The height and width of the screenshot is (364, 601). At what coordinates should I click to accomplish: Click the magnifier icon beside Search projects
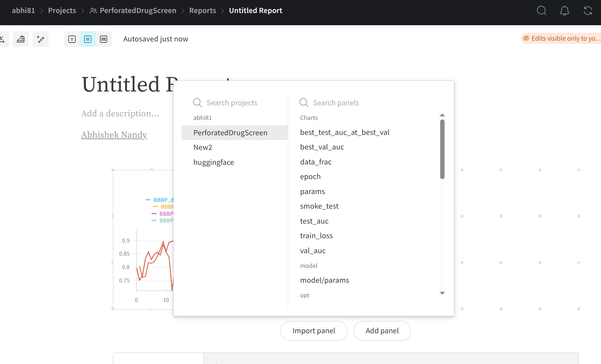(197, 103)
